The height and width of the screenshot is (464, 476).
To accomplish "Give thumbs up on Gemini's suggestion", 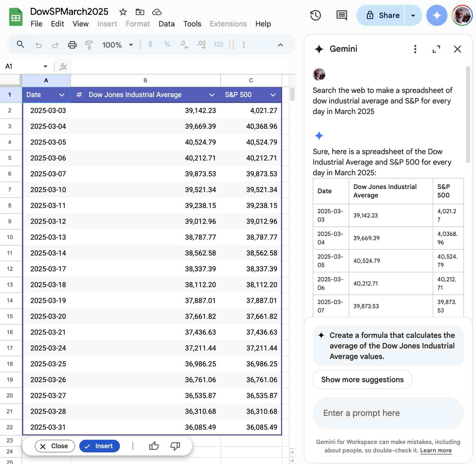I will point(154,446).
